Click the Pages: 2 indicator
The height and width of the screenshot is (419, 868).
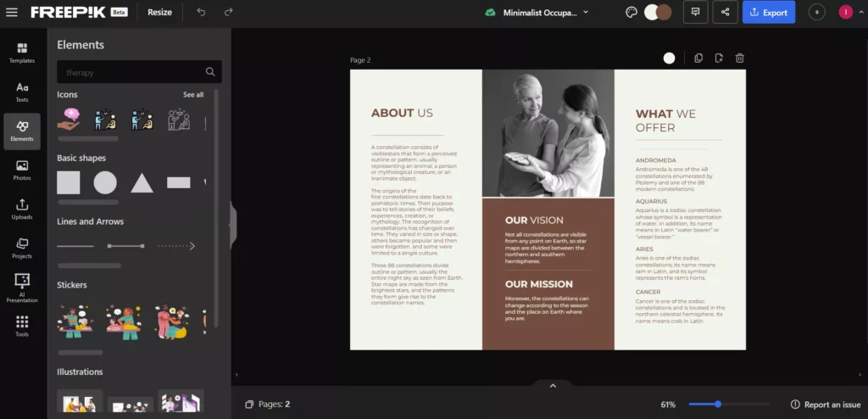click(x=268, y=405)
